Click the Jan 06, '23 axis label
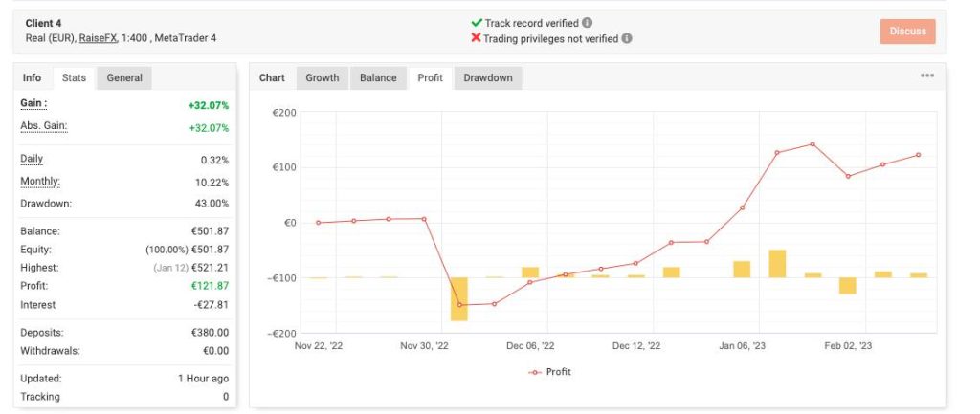 (x=742, y=346)
